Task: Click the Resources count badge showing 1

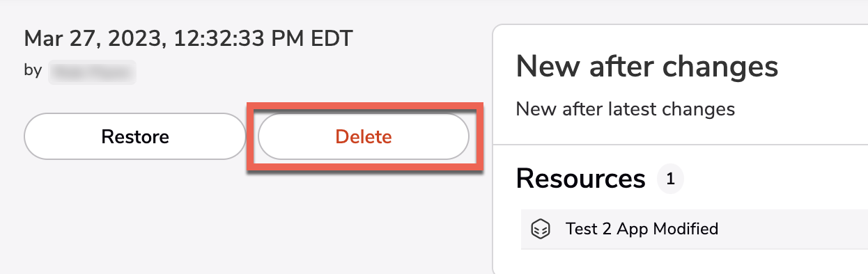Action: tap(670, 179)
